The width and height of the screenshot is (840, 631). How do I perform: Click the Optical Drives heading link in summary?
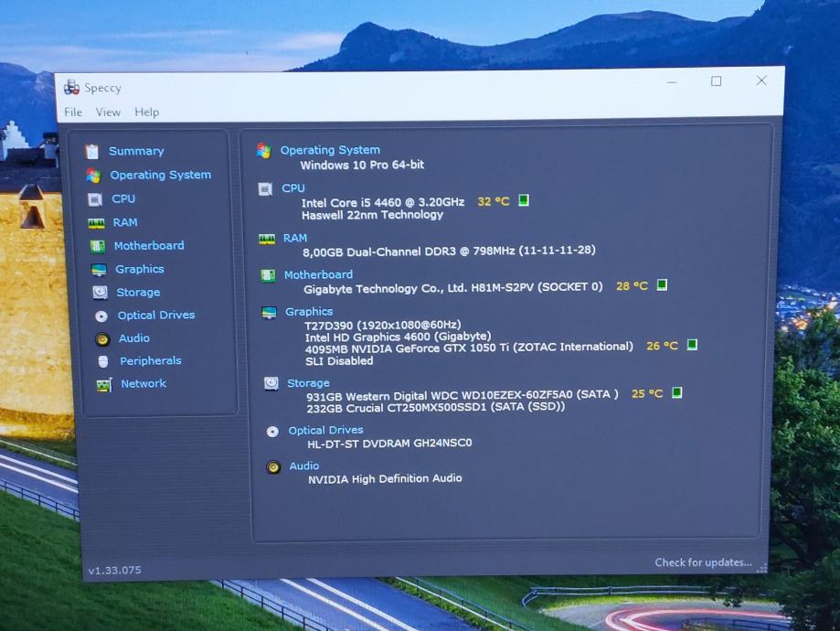[325, 430]
